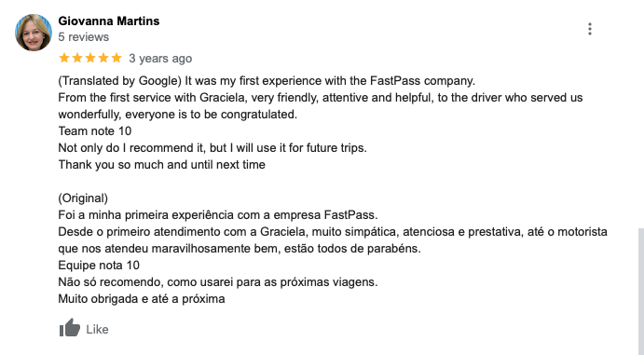Click "Foi a minha primeira experiência" sentence
The height and width of the screenshot is (355, 644).
(218, 215)
